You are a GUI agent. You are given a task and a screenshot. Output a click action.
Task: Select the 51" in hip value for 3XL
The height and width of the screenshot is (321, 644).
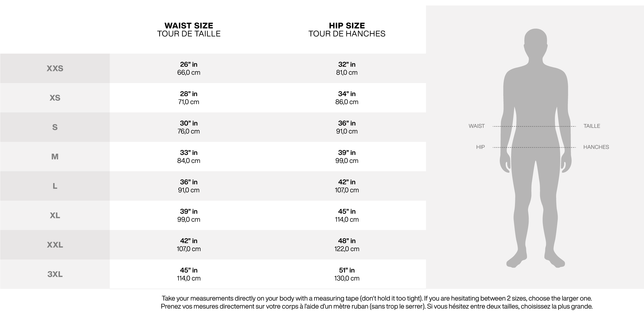(347, 270)
